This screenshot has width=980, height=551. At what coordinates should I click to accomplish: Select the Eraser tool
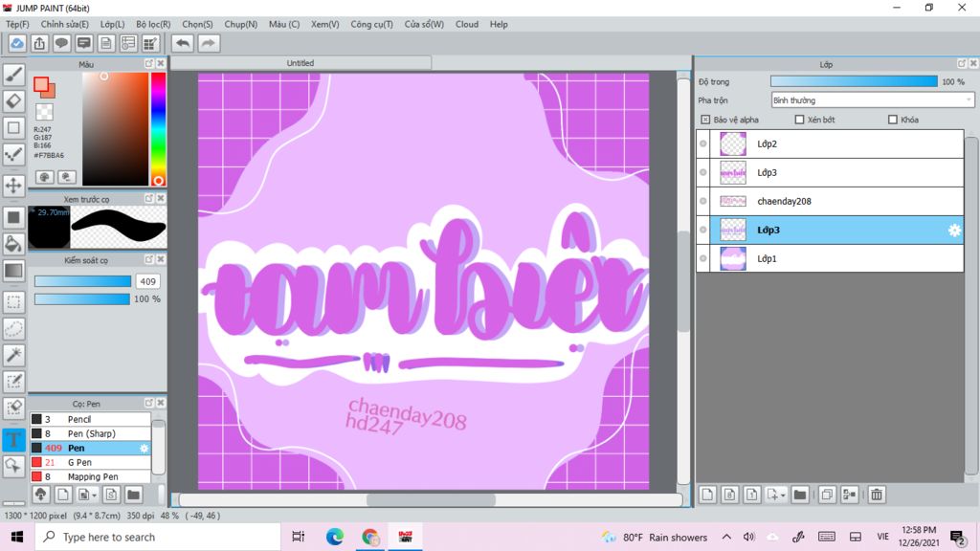tap(13, 100)
